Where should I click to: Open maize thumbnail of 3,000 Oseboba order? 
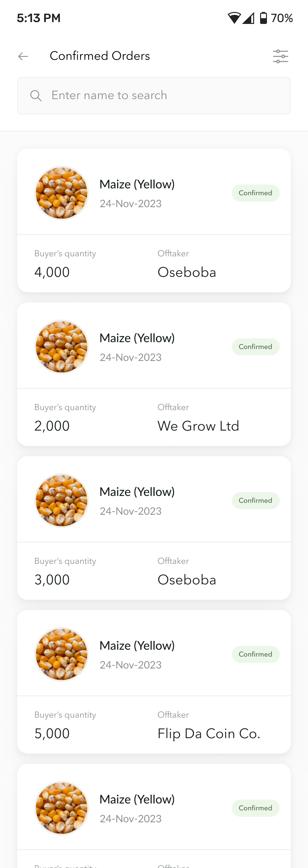(62, 500)
